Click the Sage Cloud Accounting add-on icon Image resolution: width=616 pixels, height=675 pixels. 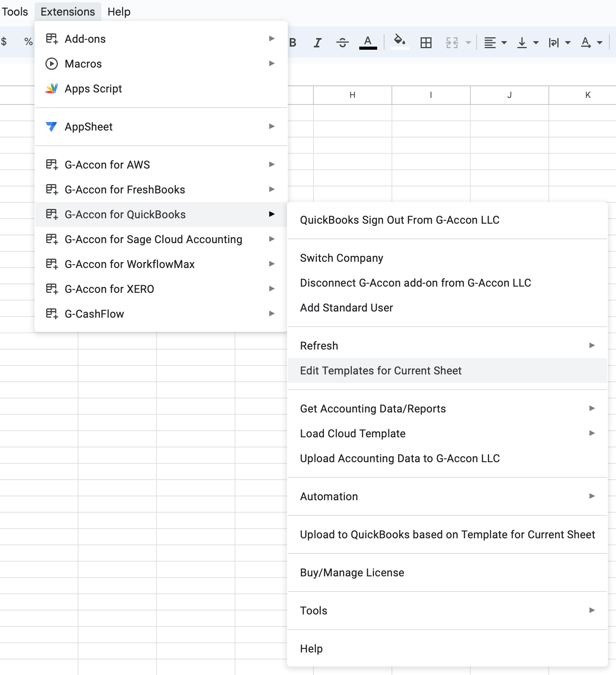(52, 239)
